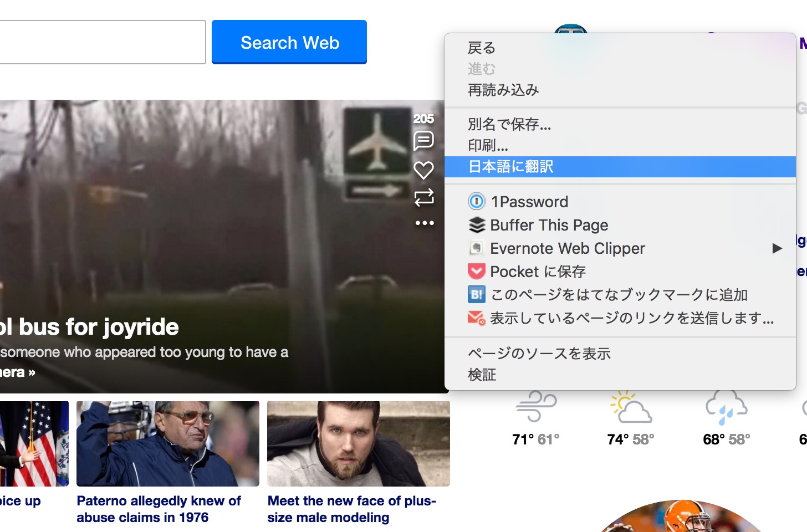Open 'Meet the new face of plus-size' link

tap(352, 509)
